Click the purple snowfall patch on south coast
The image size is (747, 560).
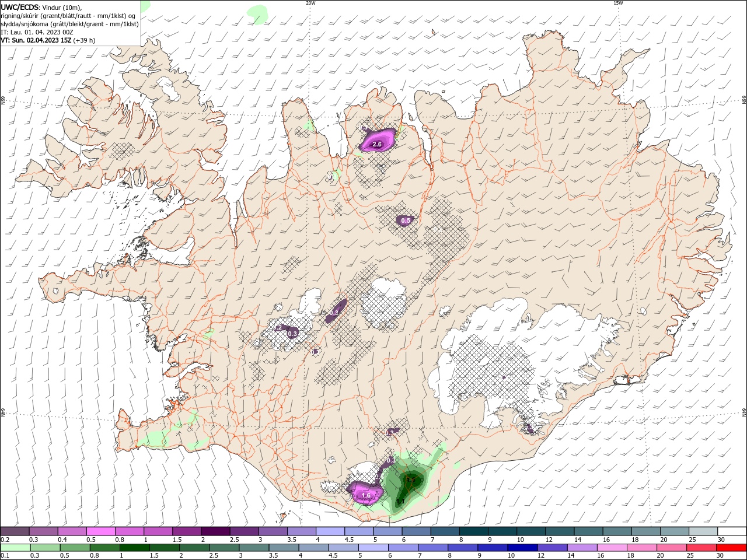(x=365, y=493)
